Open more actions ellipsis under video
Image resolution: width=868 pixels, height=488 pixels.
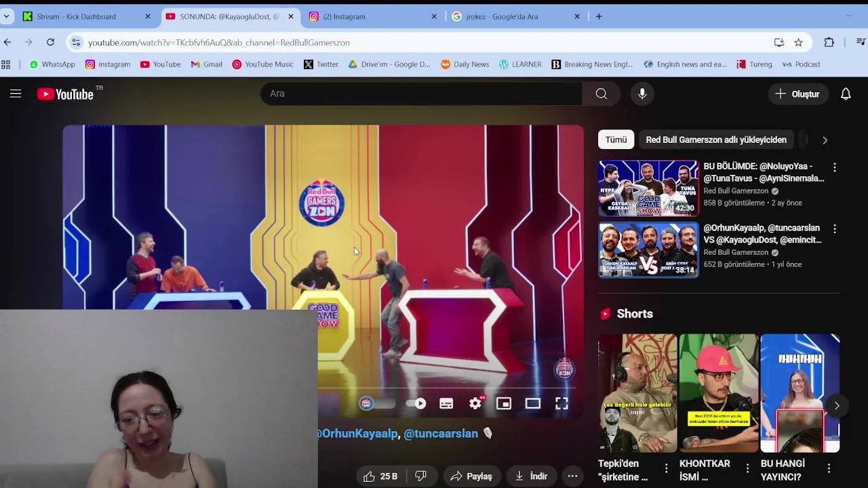pos(572,476)
